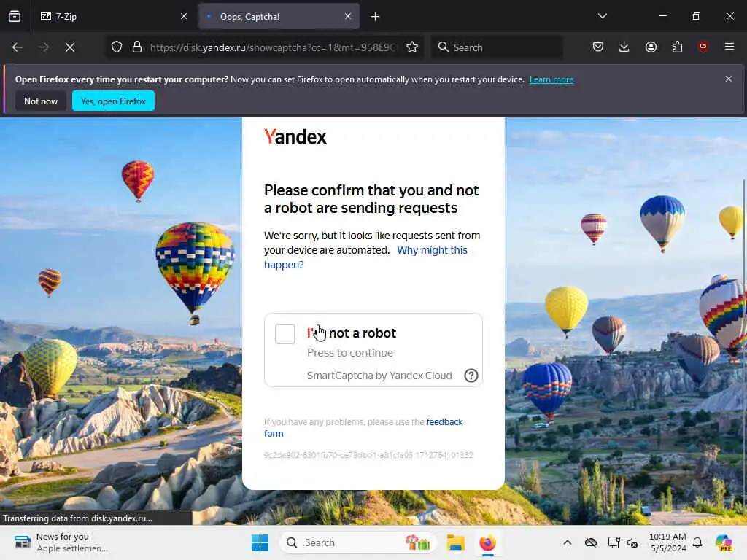Open tracking protection shield icon
Viewport: 747px width, 560px height.
117,47
